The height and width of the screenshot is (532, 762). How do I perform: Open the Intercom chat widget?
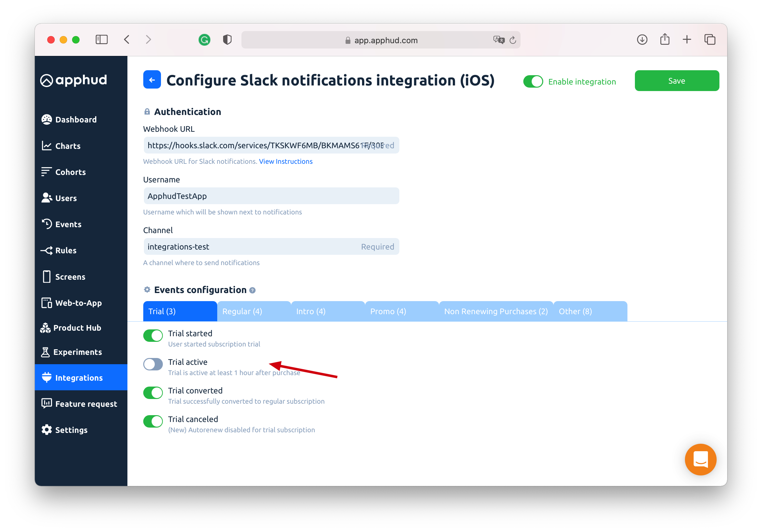[x=700, y=459]
